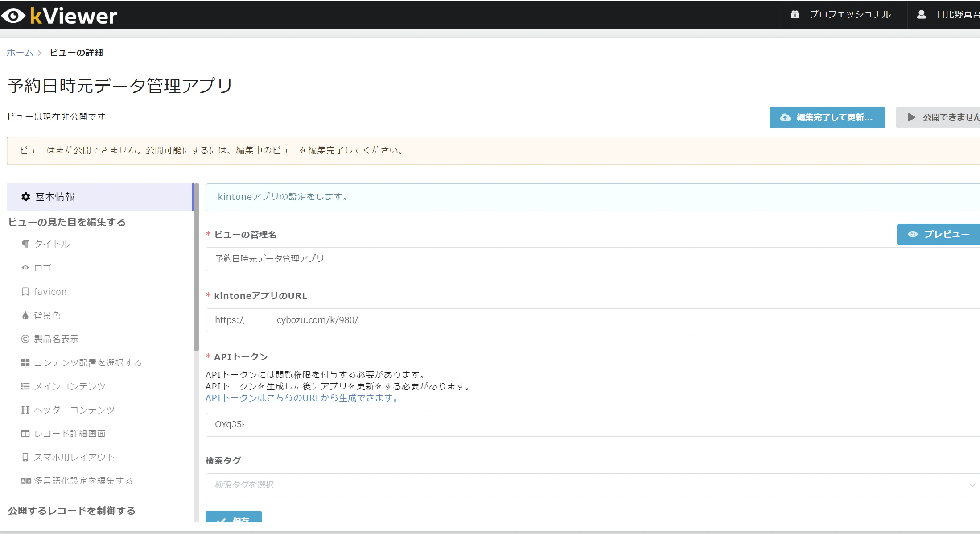980x534 pixels.
Task: Click the paragraph icon for タイトル
Action: pos(25,244)
